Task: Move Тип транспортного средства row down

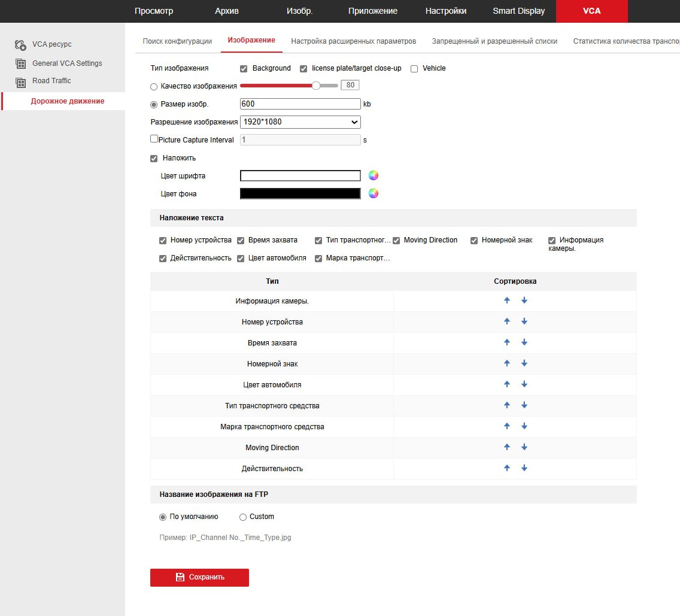Action: [524, 405]
